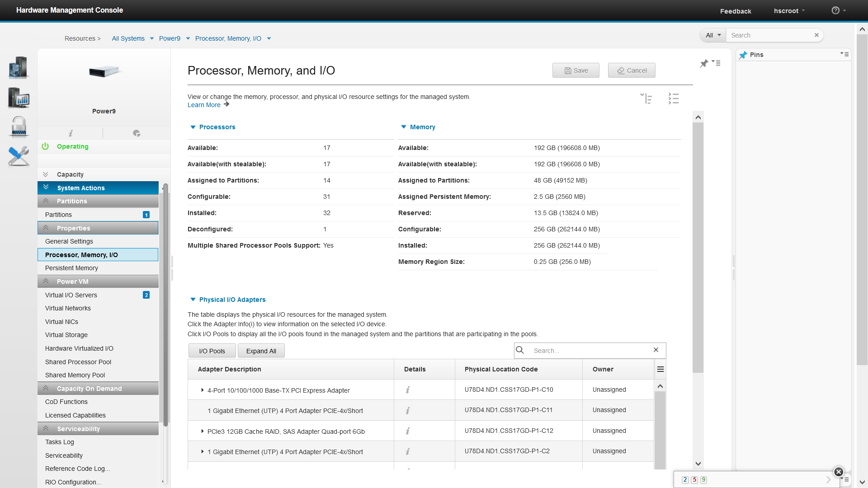Expand the PCIe3 12GB Cache RAID adapter row
Viewport: 868px width, 488px height.
202,431
